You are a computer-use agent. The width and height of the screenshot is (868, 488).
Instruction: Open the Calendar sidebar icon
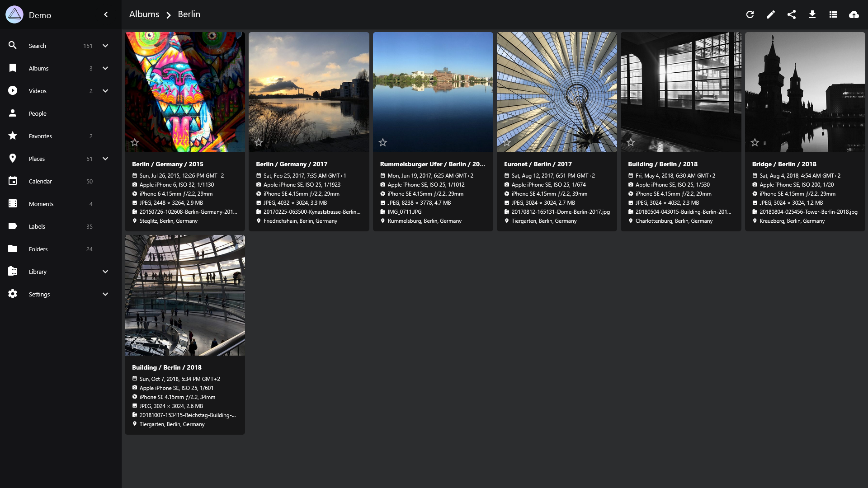[x=13, y=181]
